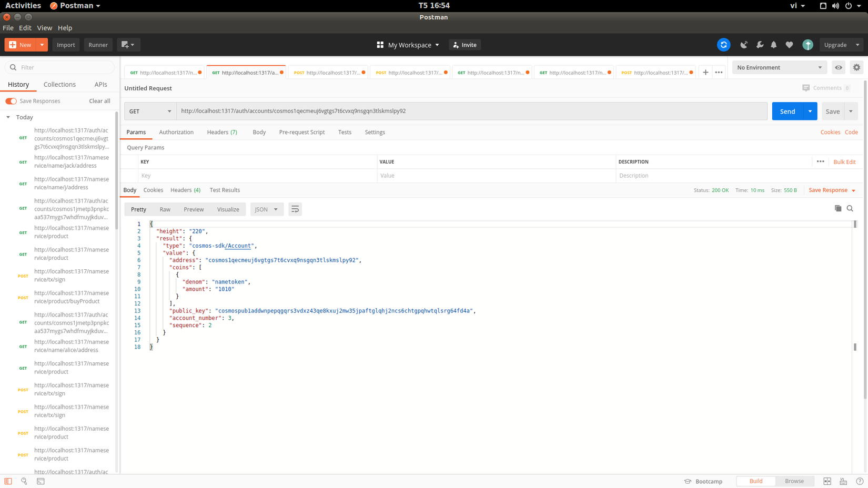
Task: Open the View menu
Action: point(44,28)
